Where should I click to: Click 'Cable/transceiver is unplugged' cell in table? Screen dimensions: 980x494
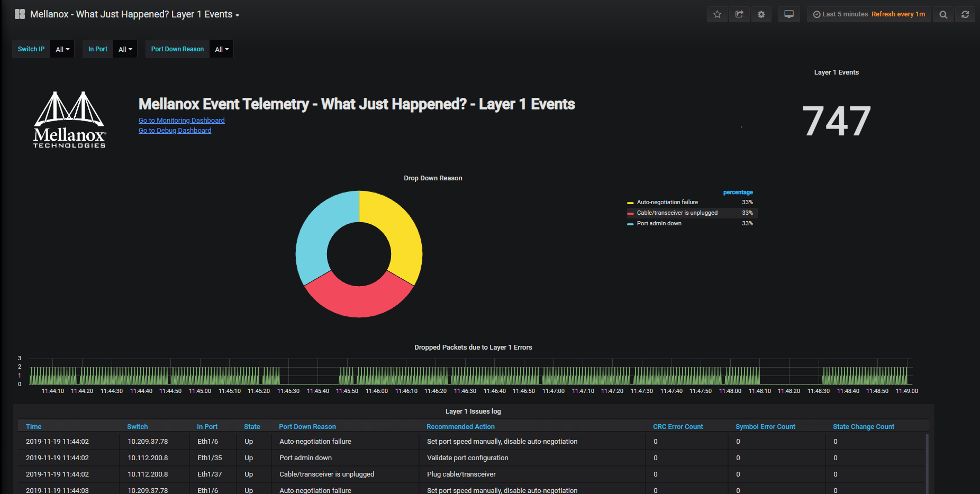(326, 474)
